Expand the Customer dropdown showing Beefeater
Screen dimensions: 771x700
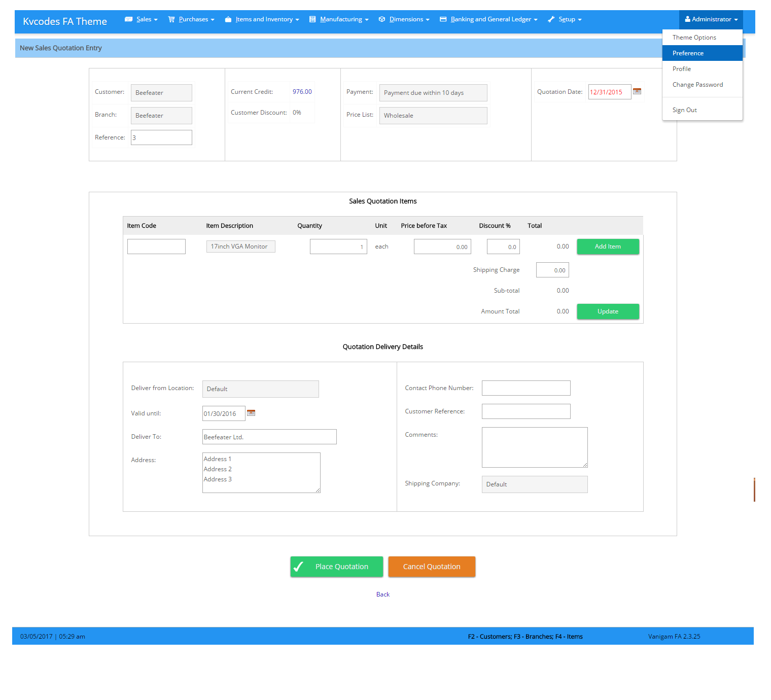tap(161, 93)
